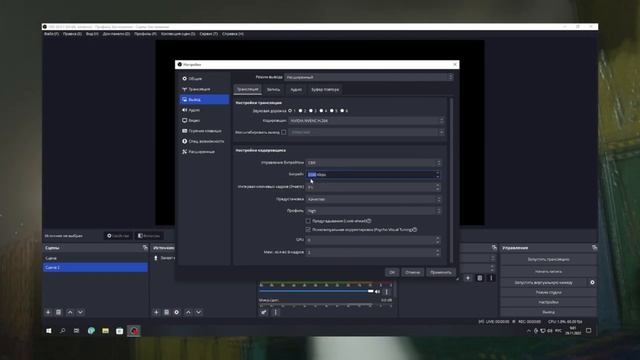640x360 pixels.
Task: Pop out the Controls (Управление) dock panel
Action: (594, 248)
